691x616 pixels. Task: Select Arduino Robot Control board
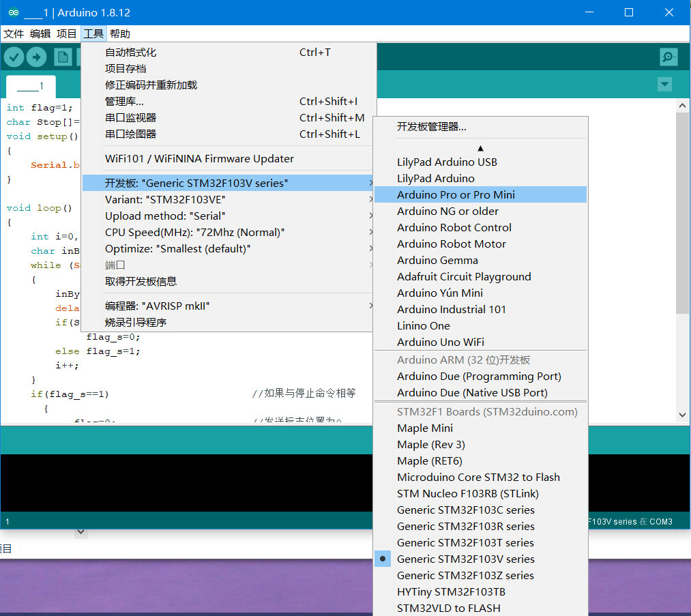point(480,227)
